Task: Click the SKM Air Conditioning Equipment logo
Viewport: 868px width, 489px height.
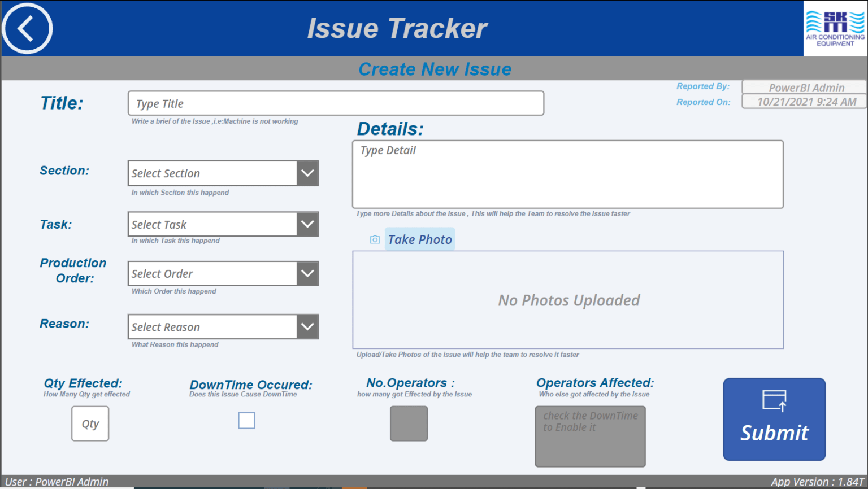Action: pos(835,28)
